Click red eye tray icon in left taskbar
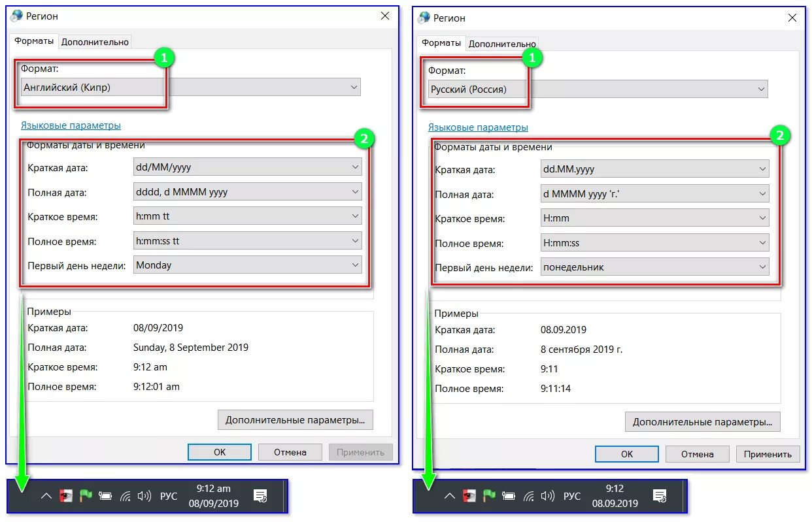This screenshot has width=812, height=522. point(65,497)
